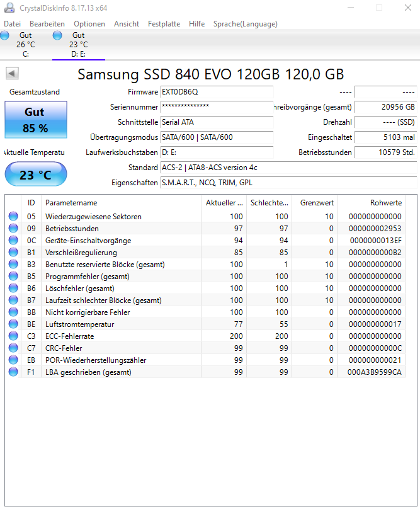Open the Datei menu
The width and height of the screenshot is (420, 509).
point(13,24)
